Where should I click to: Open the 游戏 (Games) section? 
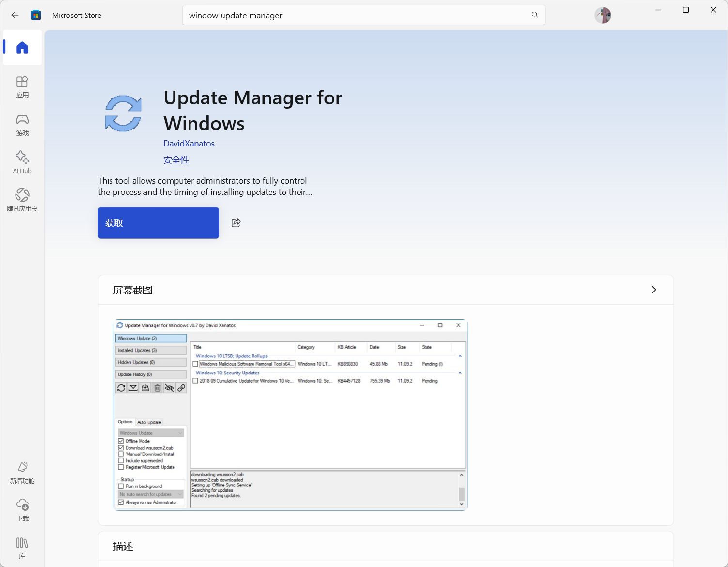click(x=22, y=125)
